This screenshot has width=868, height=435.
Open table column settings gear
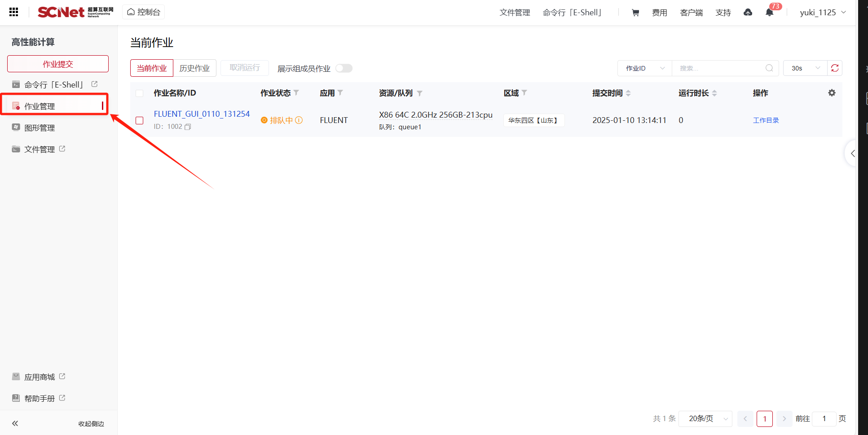tap(832, 93)
